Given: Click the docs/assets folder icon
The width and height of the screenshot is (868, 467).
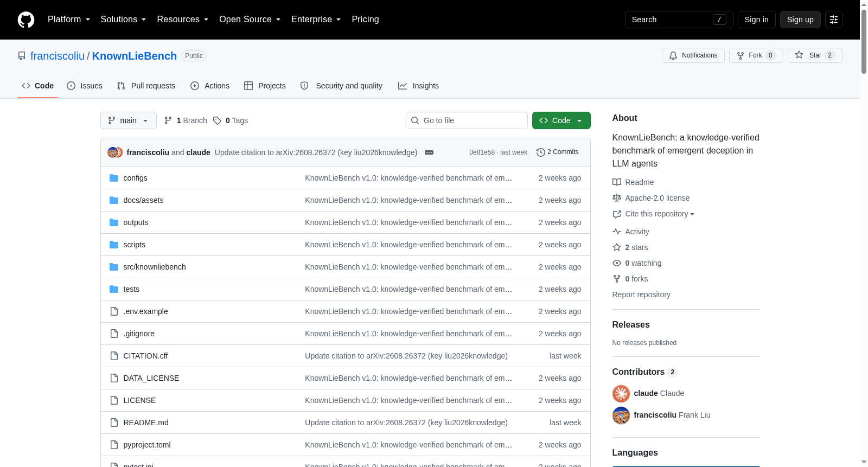Looking at the screenshot, I should pyautogui.click(x=114, y=200).
